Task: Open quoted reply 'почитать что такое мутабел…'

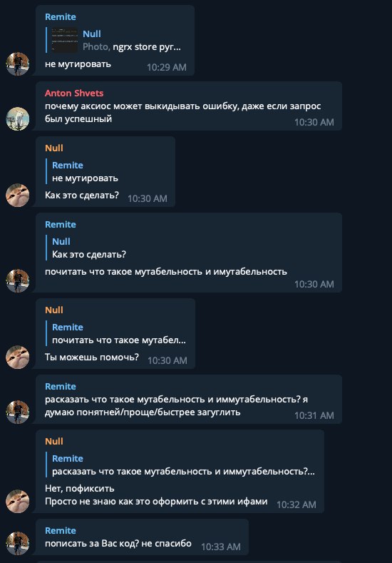Action: coord(119,333)
